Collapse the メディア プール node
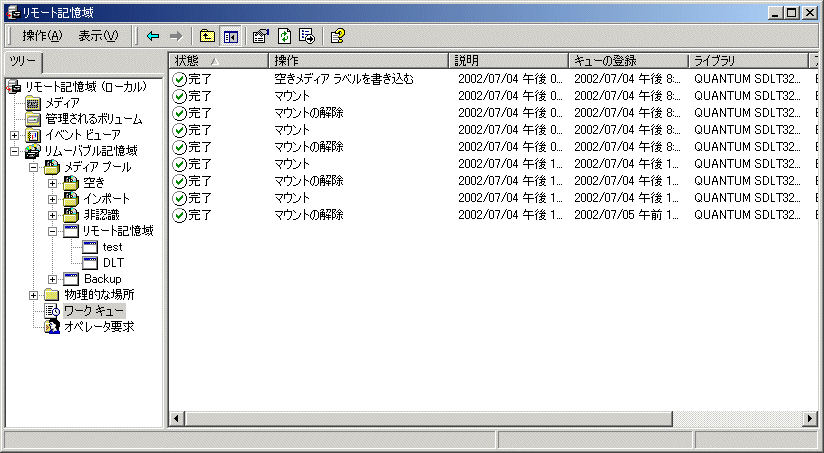The width and height of the screenshot is (824, 453). 34,168
